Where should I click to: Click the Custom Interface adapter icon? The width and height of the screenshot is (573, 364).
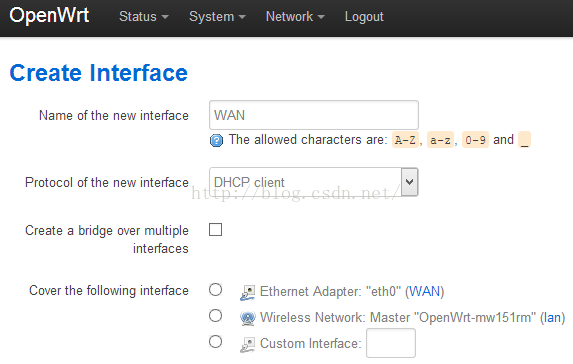(x=248, y=344)
